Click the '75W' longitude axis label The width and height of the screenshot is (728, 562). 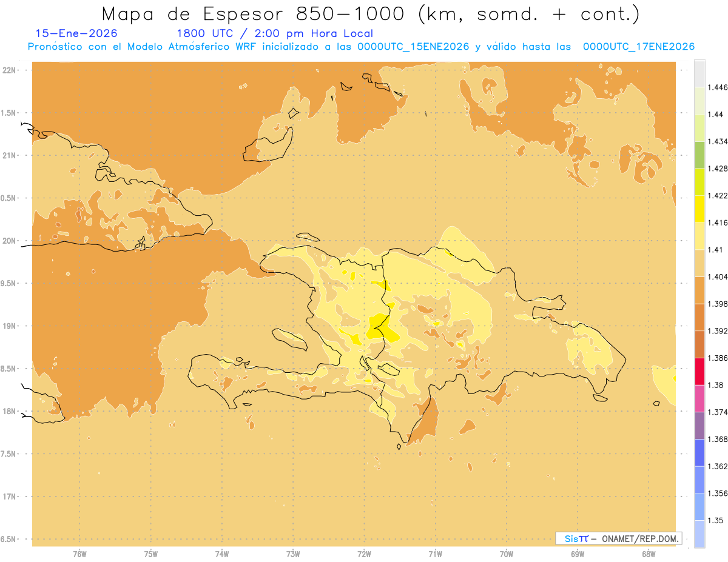tap(151, 554)
